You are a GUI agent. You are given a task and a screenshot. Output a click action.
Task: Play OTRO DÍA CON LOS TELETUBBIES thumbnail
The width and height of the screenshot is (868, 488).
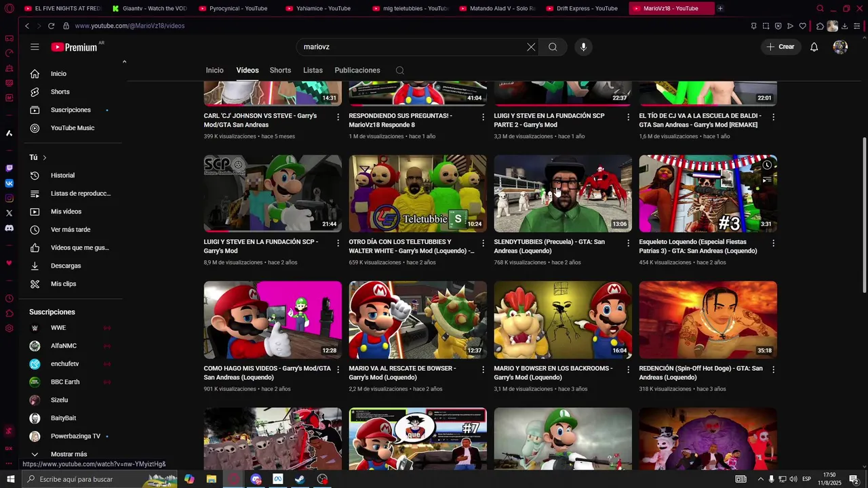(x=418, y=194)
